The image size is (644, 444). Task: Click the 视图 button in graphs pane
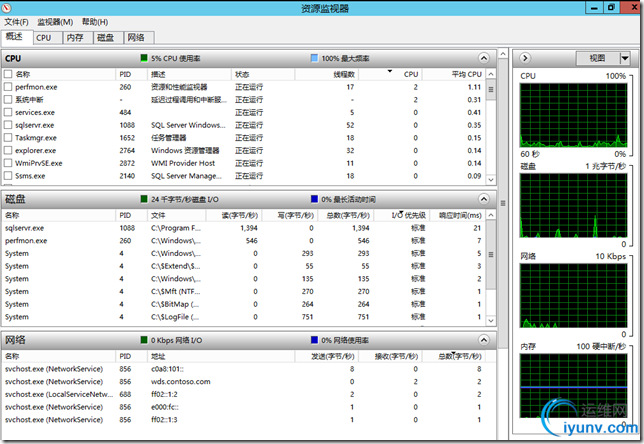[x=598, y=58]
